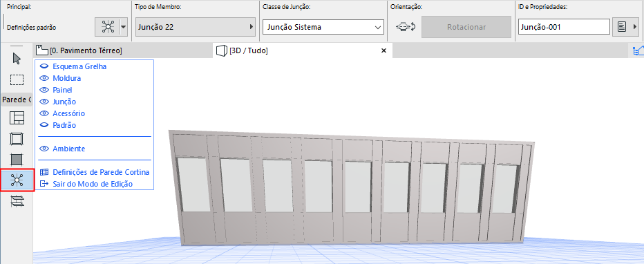Screen dimensions: 644x264
Task: Click the Acessório label
Action: [69, 113]
